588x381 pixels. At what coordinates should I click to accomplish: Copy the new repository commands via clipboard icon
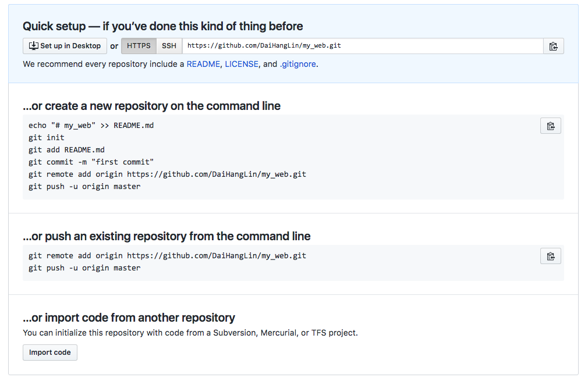coord(551,126)
